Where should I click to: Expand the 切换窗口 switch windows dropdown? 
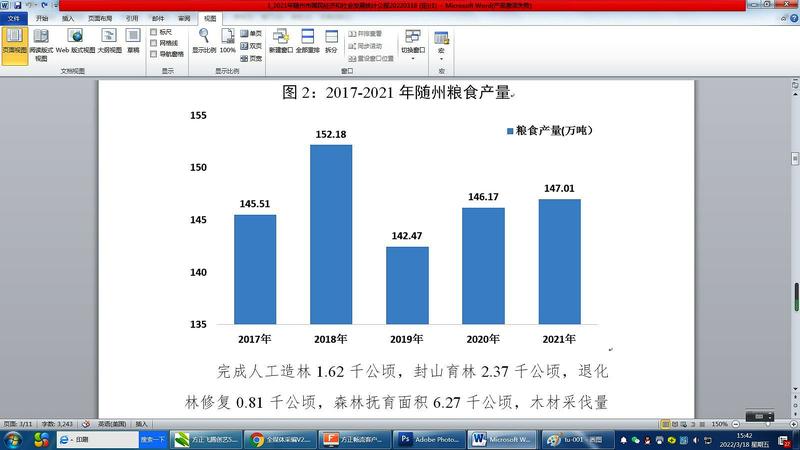(413, 44)
